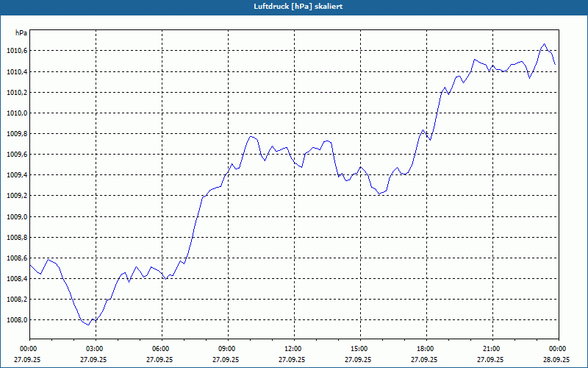Click the 03:00 time label
This screenshot has width=588, height=368.
point(95,349)
